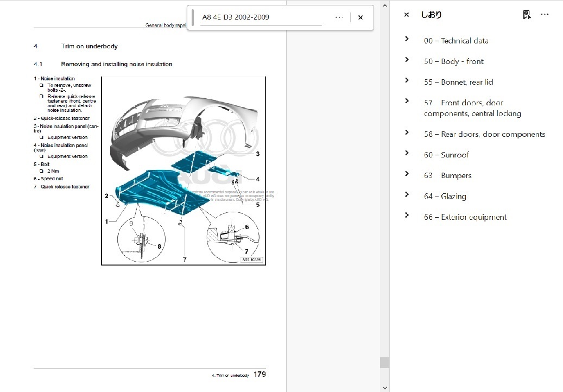Click the '1 - Noise insulation' list entry

point(54,79)
